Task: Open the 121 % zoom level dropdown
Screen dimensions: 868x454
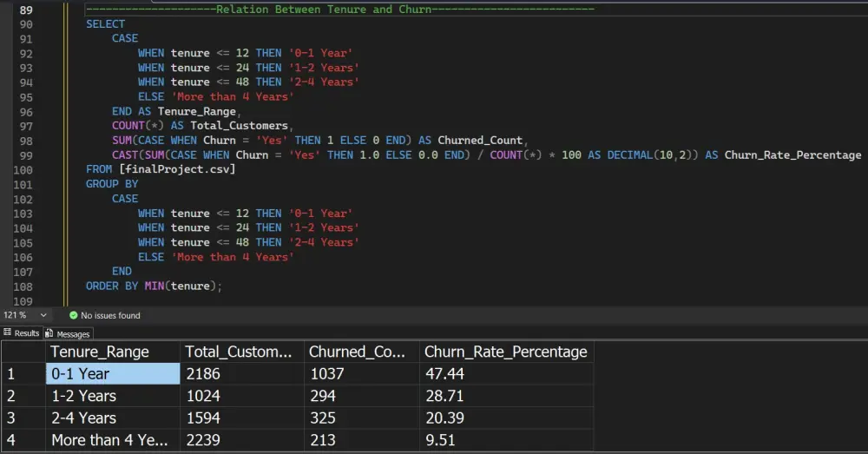Action: pyautogui.click(x=43, y=315)
